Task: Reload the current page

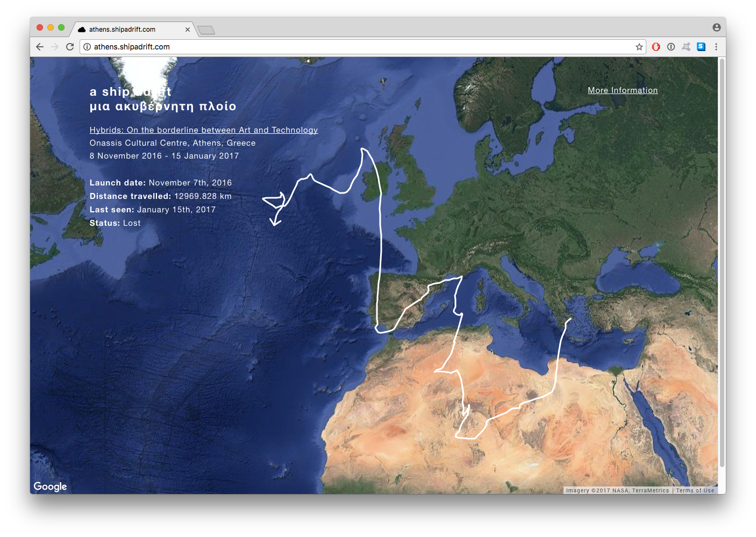Action: (x=70, y=47)
